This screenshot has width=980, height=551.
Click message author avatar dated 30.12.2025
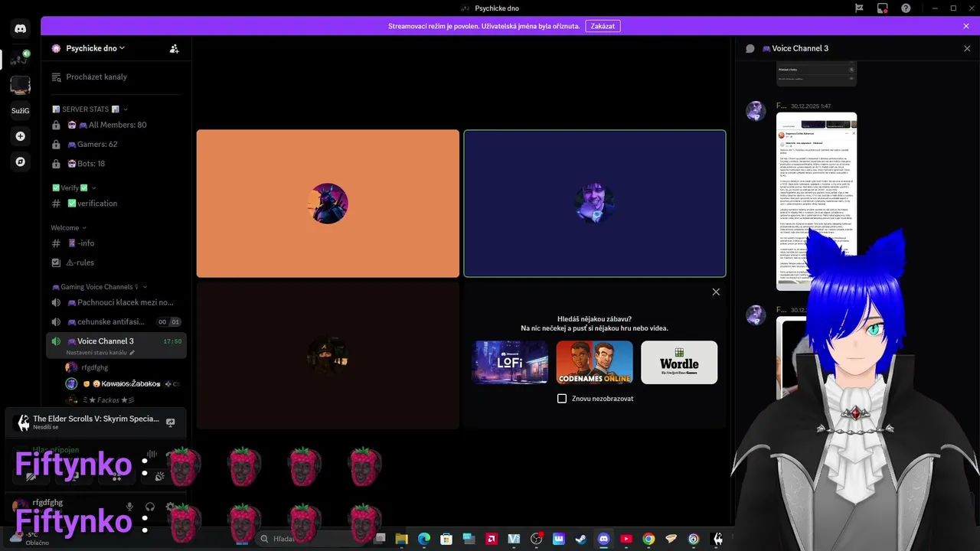coord(756,110)
